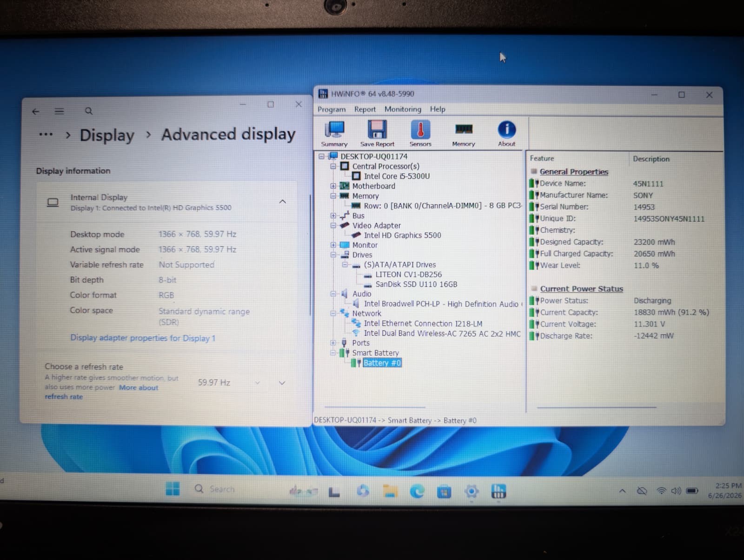Collapse Internal Display section chevron
744x560 pixels.
pyautogui.click(x=282, y=201)
